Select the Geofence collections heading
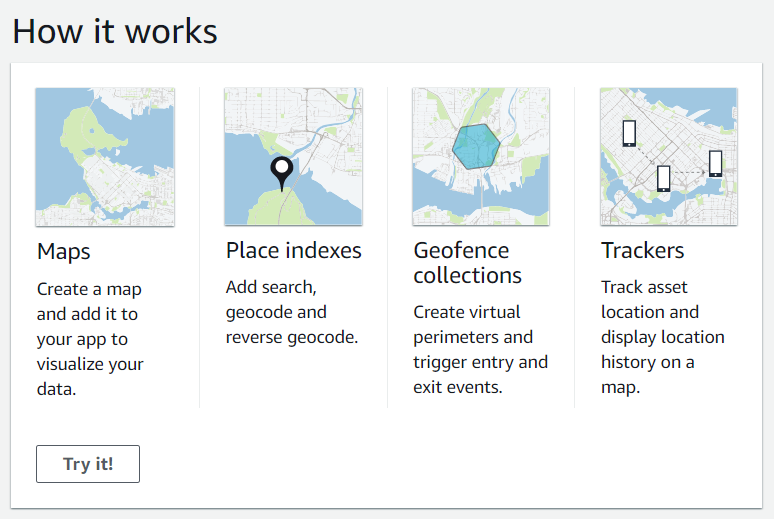 pyautogui.click(x=467, y=263)
